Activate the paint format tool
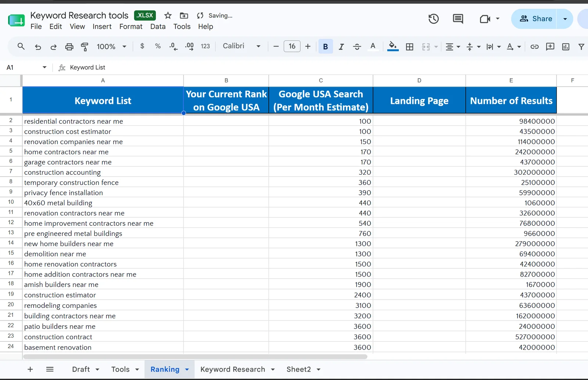 pyautogui.click(x=85, y=47)
